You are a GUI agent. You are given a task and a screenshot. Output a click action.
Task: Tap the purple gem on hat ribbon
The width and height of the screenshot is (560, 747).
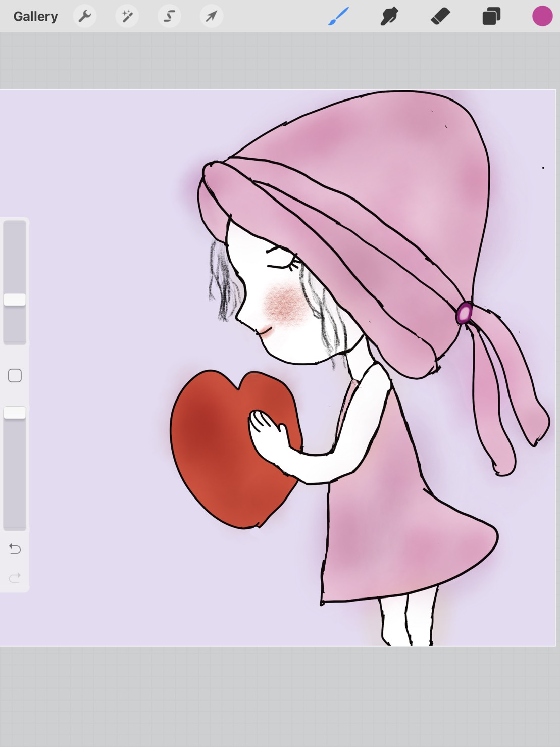click(x=464, y=313)
